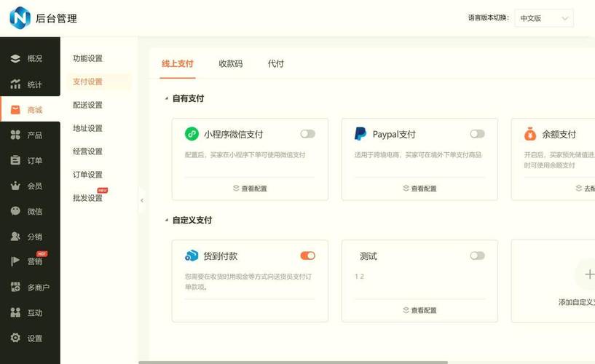Screen dimensions: 595x364
Task: Click the '1 2' description in 测试 card
Action: click(x=359, y=277)
